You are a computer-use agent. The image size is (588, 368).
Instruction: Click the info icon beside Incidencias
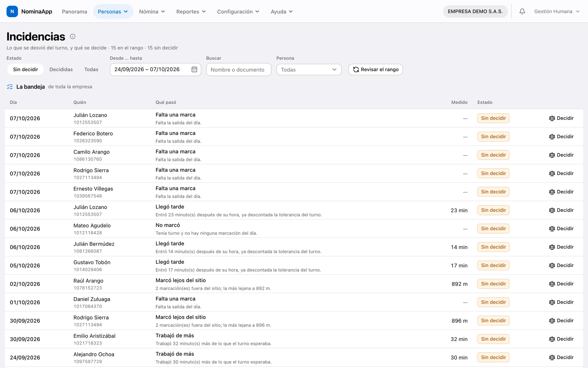pyautogui.click(x=73, y=36)
